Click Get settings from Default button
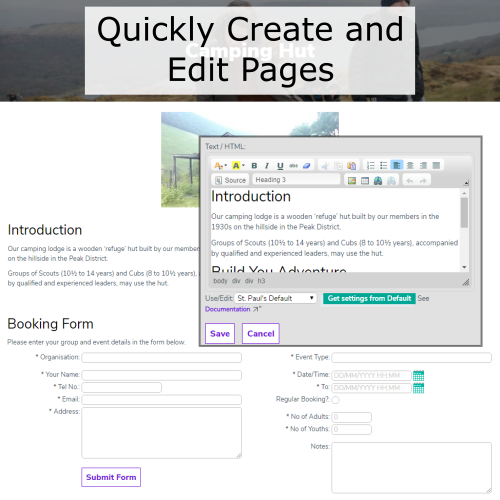 [369, 298]
